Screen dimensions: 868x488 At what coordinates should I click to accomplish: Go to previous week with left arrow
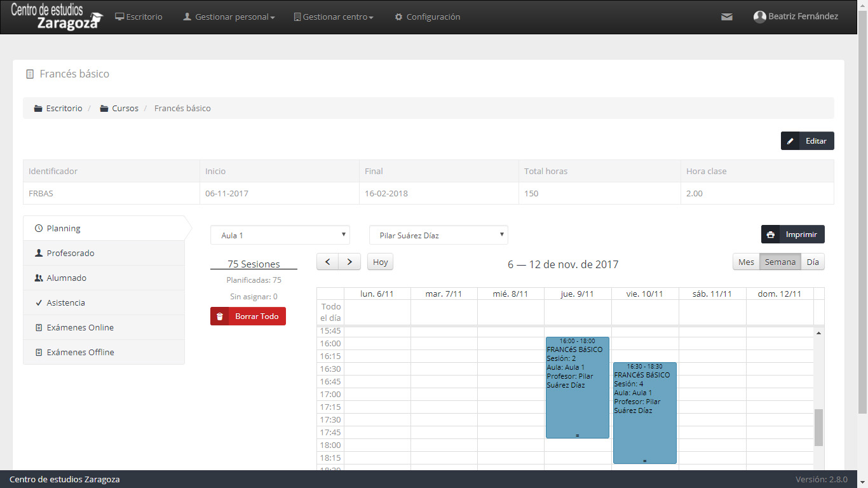(x=328, y=262)
